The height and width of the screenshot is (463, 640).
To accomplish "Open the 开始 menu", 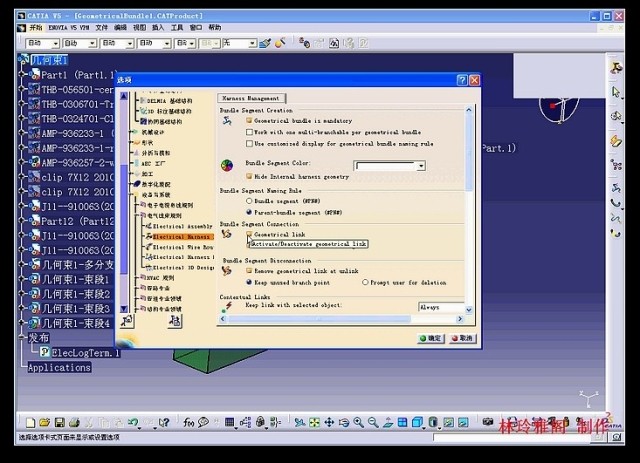I will 36,27.
